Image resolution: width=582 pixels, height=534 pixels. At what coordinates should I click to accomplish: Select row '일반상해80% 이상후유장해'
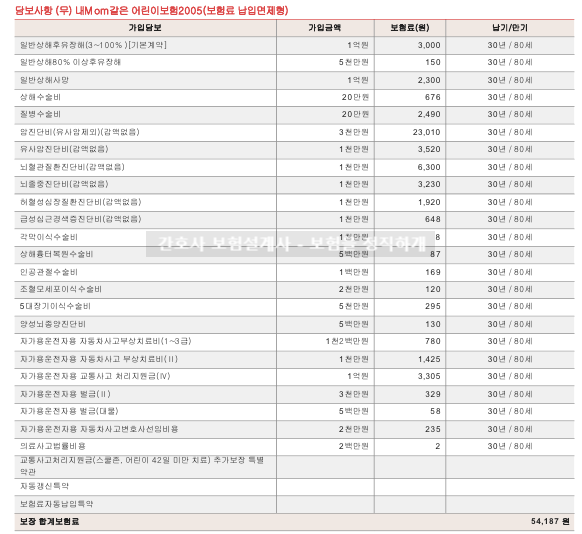294,63
